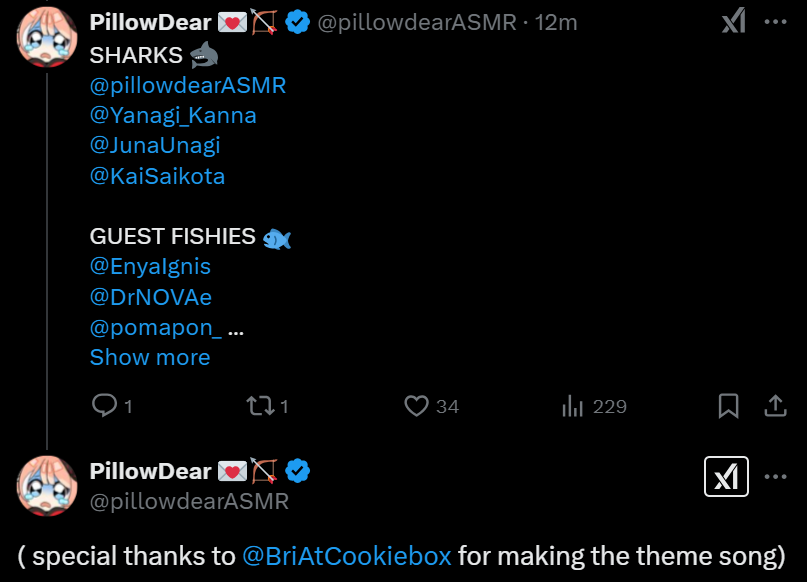807x582 pixels.
Task: Go to @DrNOVAe profile mention
Action: tap(151, 297)
